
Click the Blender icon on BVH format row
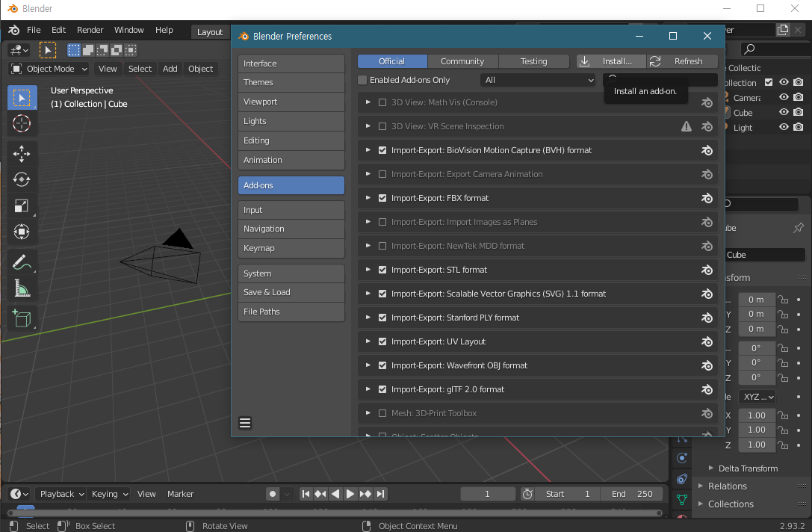[707, 151]
